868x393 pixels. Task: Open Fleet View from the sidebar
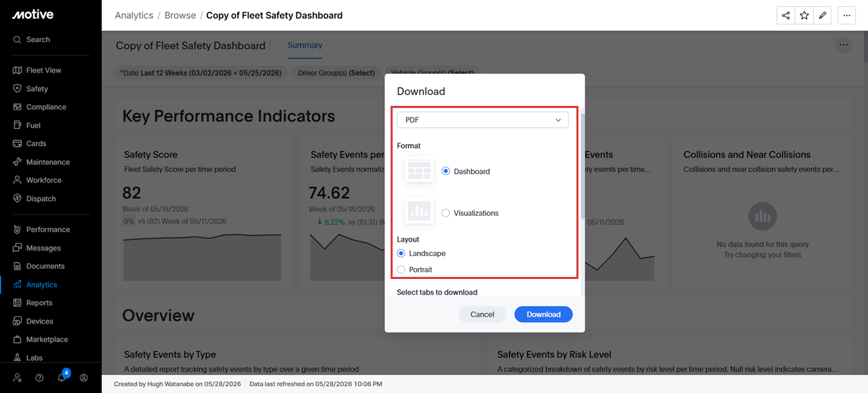pos(45,71)
